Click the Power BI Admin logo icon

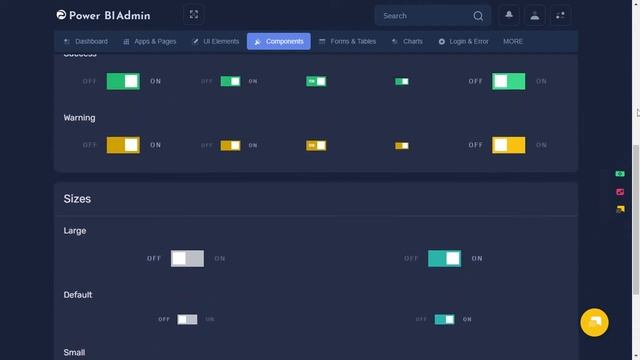61,15
